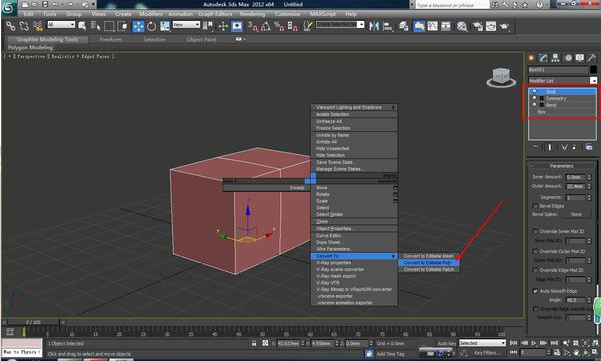Select the Link tool in main toolbar

pyautogui.click(x=11, y=26)
